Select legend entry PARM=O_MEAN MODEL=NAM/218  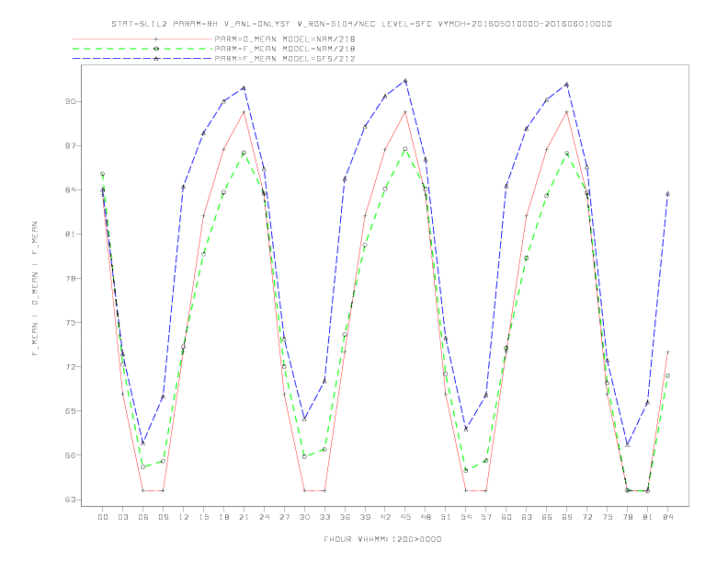285,39
